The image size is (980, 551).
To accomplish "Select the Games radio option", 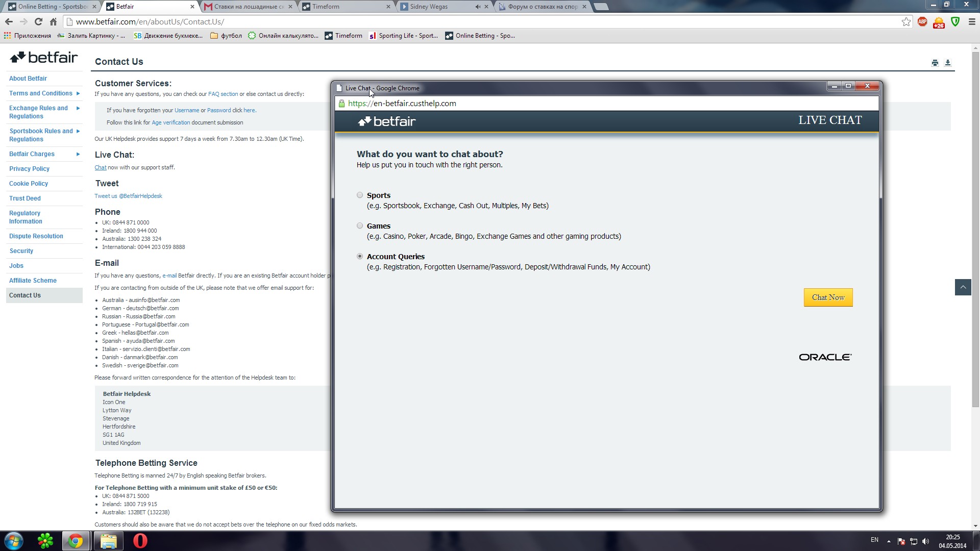I will coord(360,226).
